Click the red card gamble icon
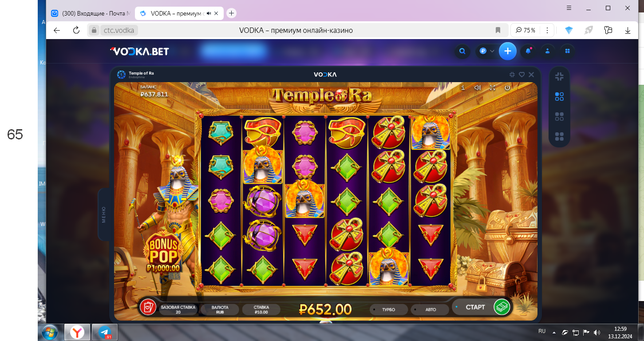644x341 pixels. [148, 307]
